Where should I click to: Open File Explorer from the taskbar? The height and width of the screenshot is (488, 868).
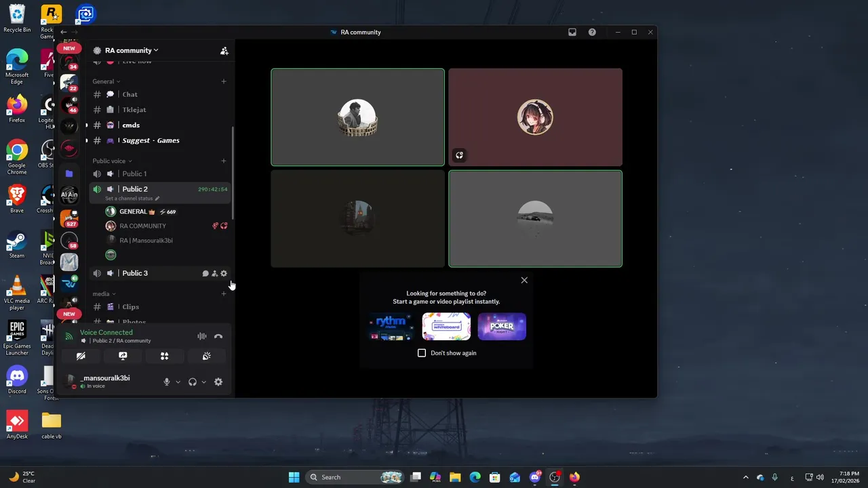(x=455, y=477)
